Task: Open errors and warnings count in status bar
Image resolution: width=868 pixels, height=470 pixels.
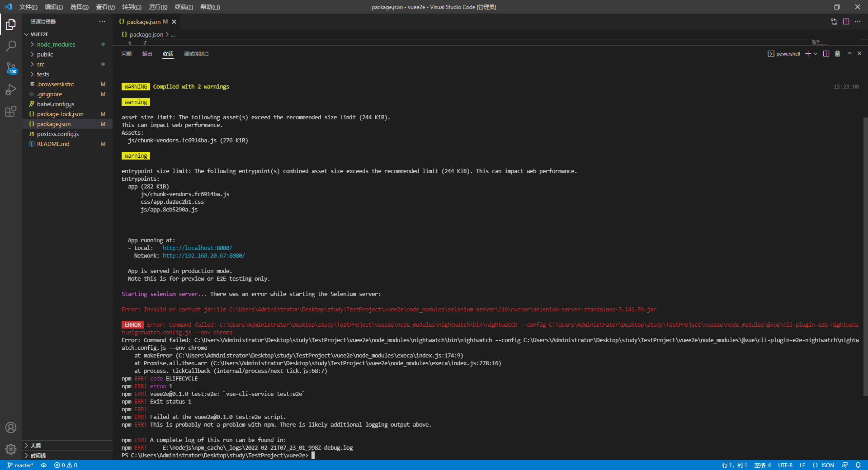Action: pos(66,465)
